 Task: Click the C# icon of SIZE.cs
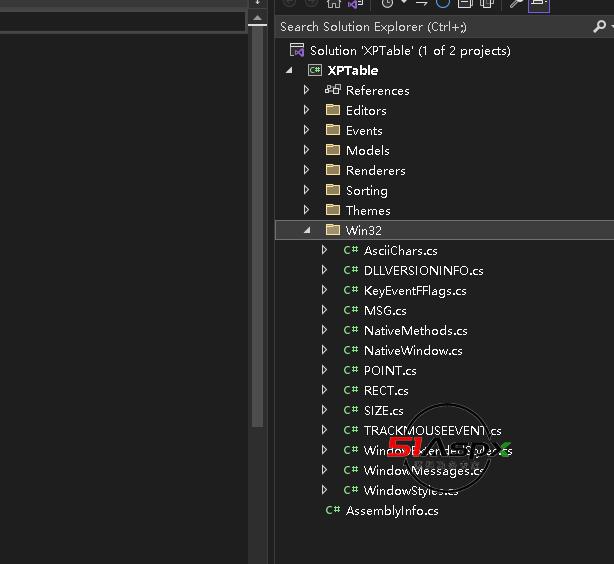(x=351, y=410)
